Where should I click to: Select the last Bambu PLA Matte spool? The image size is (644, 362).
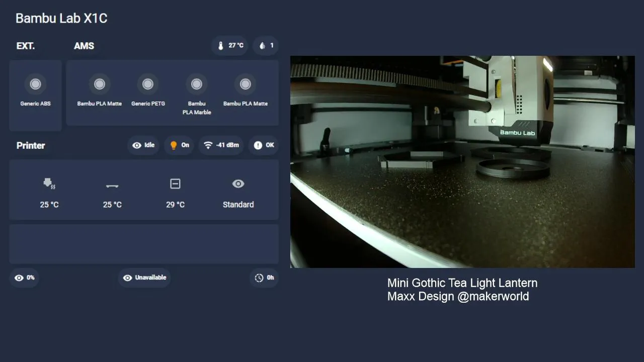click(246, 84)
